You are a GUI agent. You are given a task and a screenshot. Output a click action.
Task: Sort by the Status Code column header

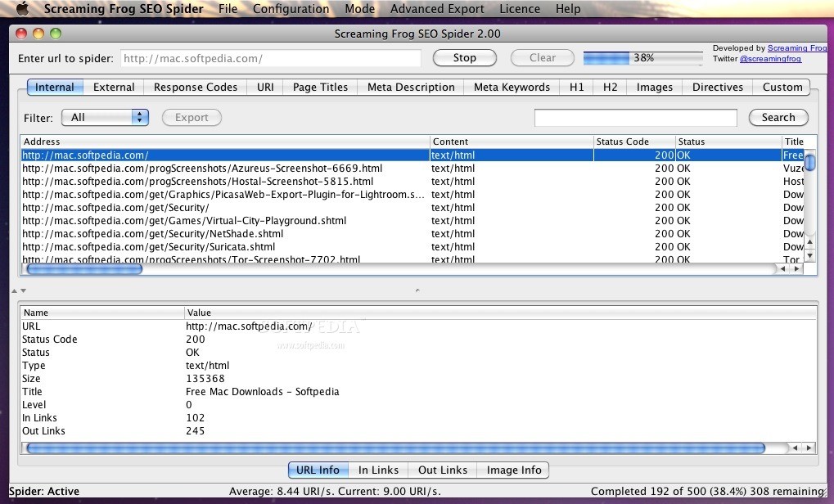634,142
